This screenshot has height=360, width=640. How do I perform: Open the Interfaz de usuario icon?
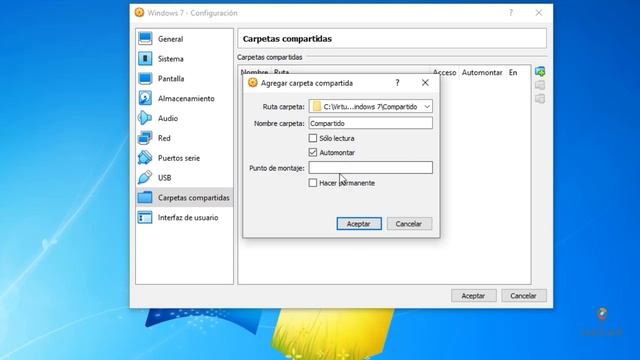coord(145,218)
